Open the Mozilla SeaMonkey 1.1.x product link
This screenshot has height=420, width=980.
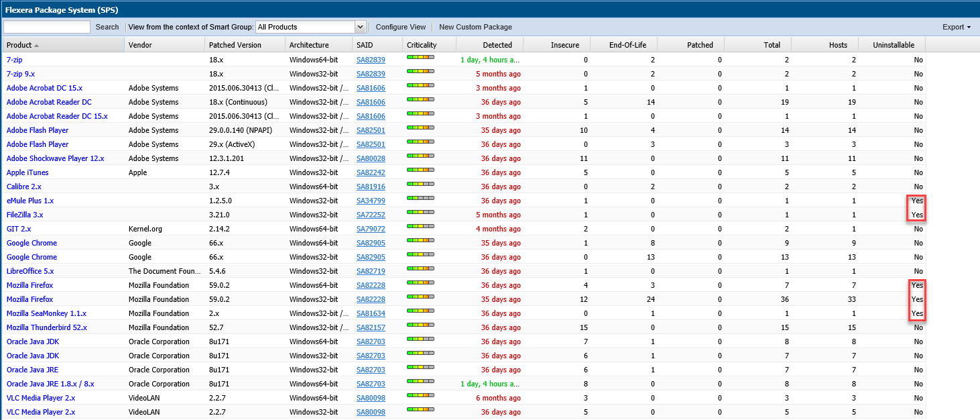46,313
